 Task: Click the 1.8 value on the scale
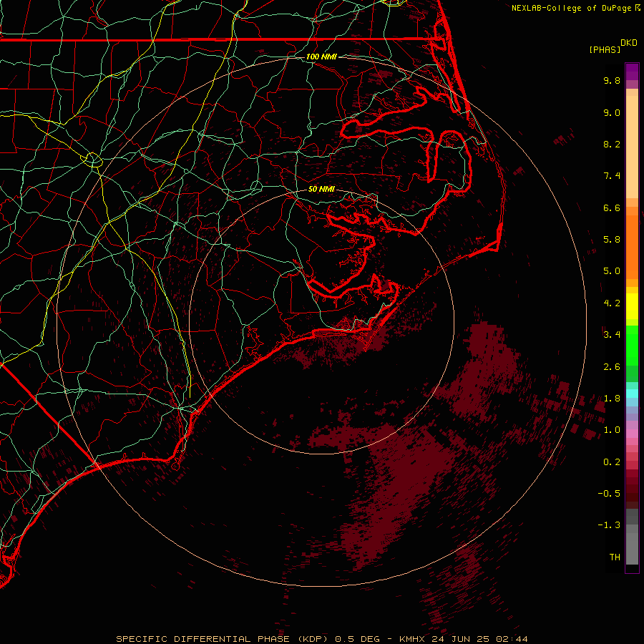tap(612, 399)
